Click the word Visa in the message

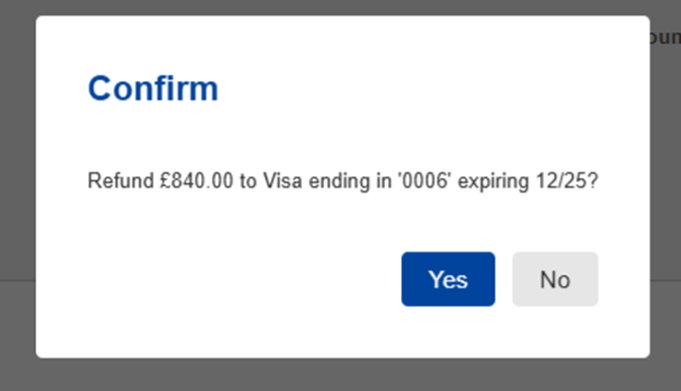coord(282,181)
